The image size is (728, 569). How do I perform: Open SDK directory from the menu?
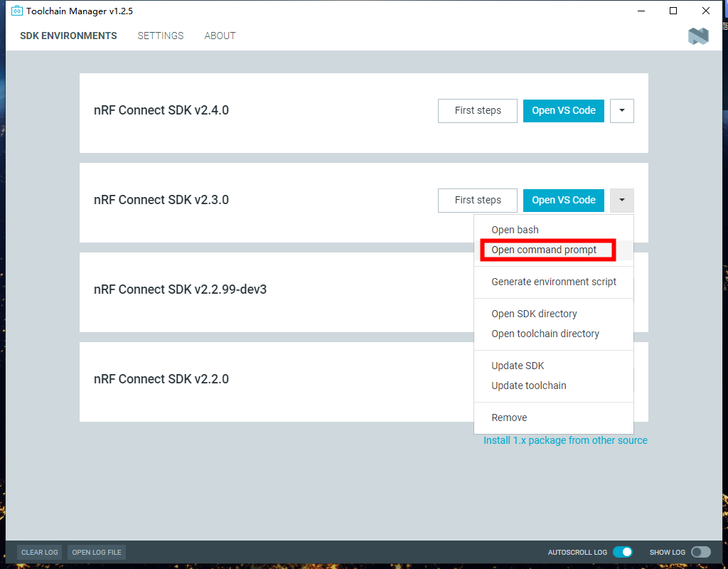[x=534, y=314]
